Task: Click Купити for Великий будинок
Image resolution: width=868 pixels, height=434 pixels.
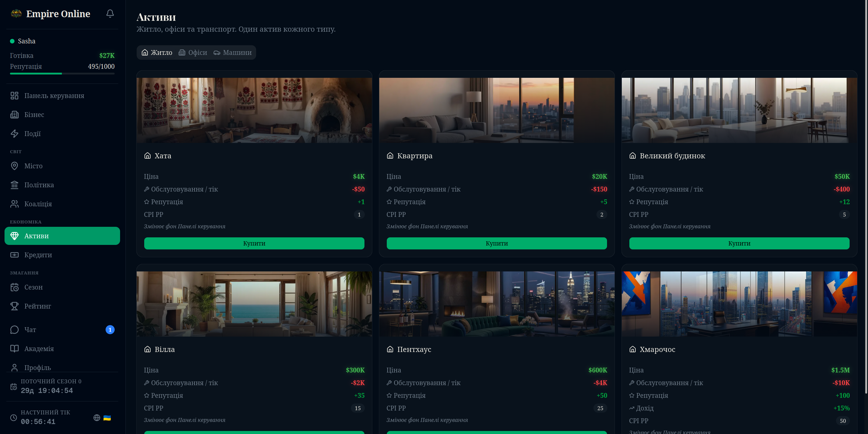Action: tap(739, 243)
